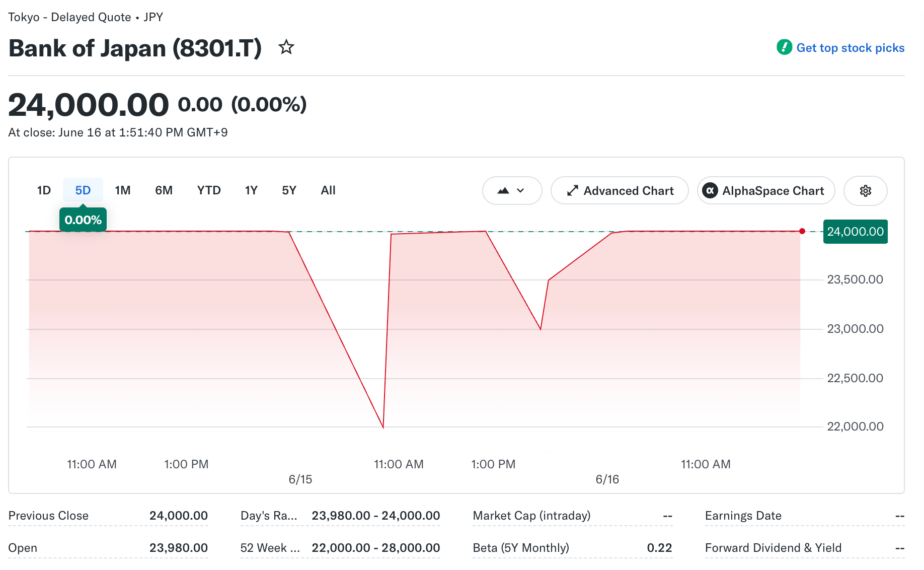Click the 24,000.00 price label on chart

click(x=855, y=232)
